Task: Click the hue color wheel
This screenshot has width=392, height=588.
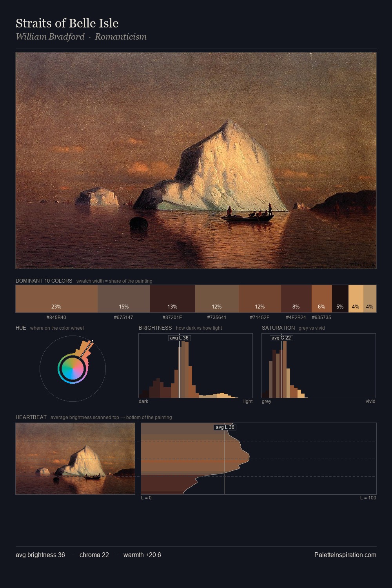Action: coord(73,369)
